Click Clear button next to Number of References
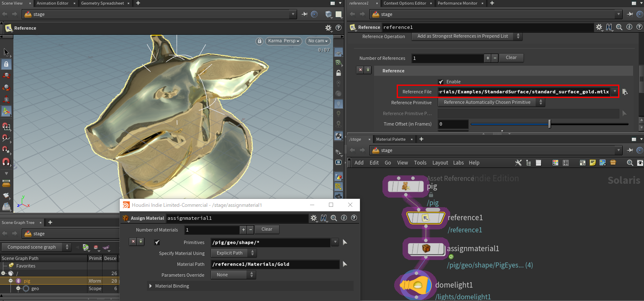 point(511,58)
